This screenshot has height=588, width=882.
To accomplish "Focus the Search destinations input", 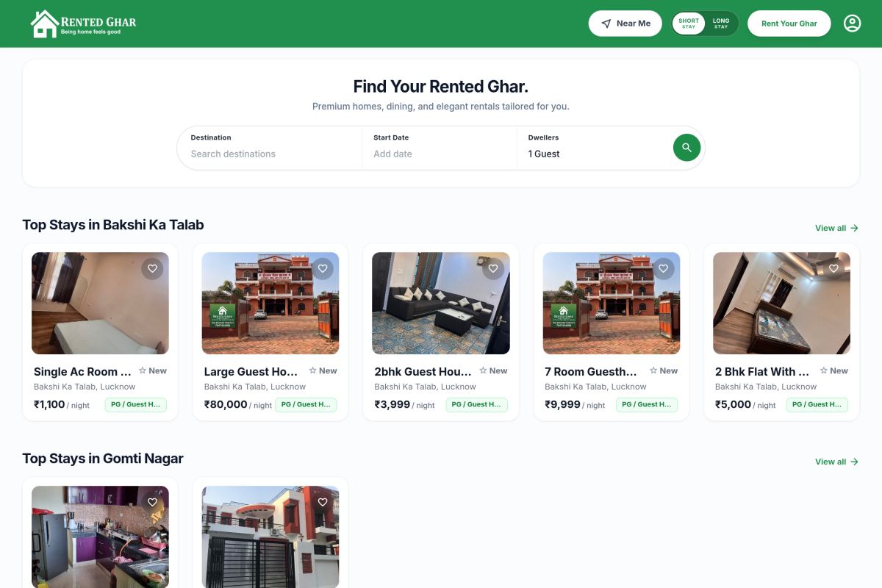I will (x=270, y=154).
